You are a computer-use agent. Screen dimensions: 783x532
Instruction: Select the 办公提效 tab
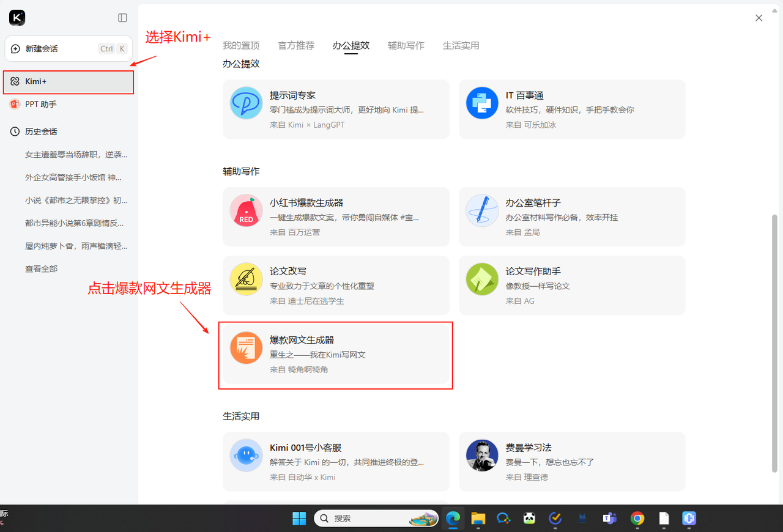(351, 46)
